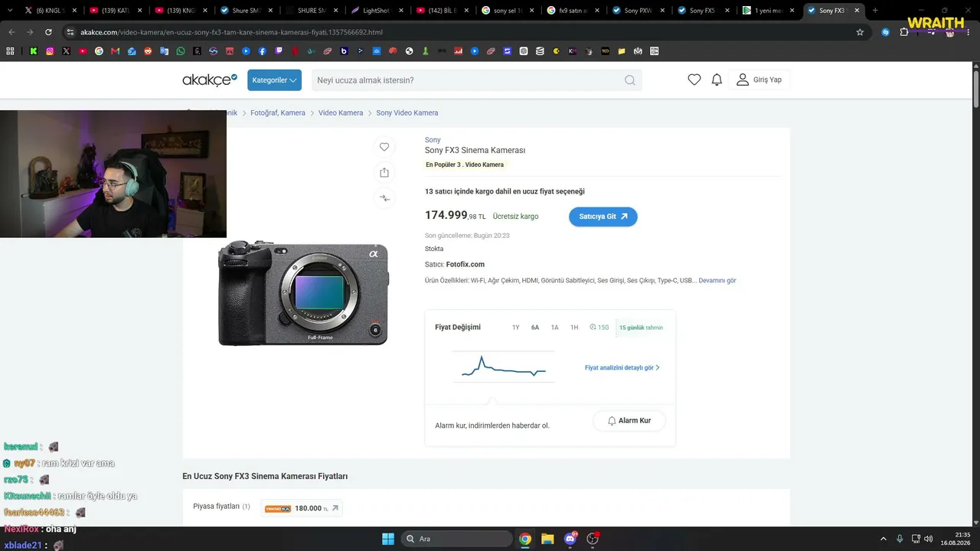Open the Google bookmark icon
The width and height of the screenshot is (980, 551).
click(99, 51)
